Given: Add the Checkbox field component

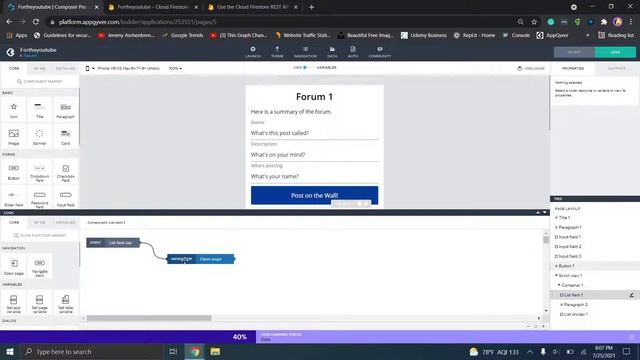Looking at the screenshot, I should pyautogui.click(x=65, y=172).
